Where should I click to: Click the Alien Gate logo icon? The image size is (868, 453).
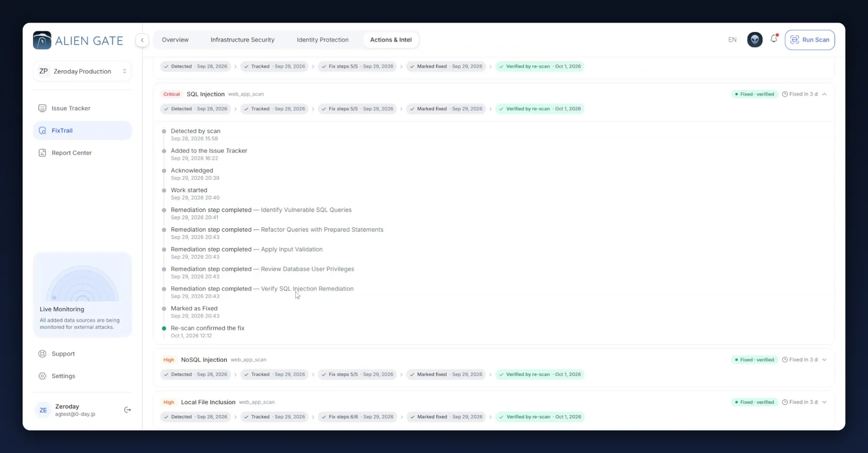click(42, 40)
